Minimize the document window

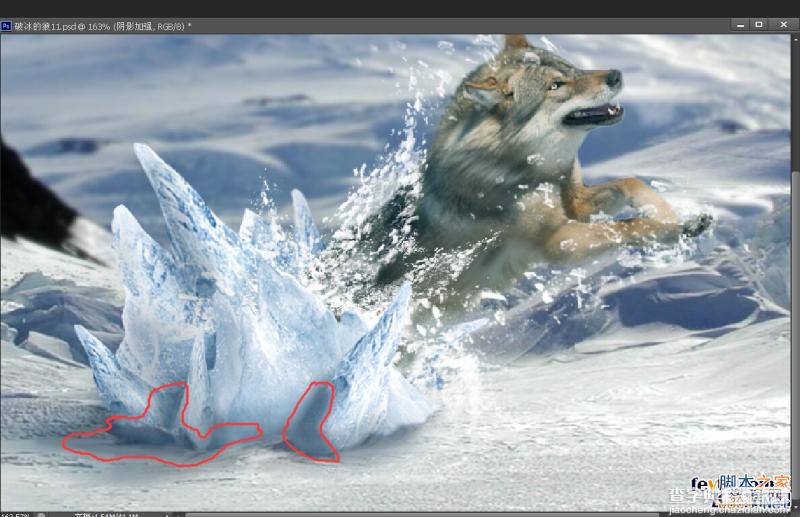(740, 24)
